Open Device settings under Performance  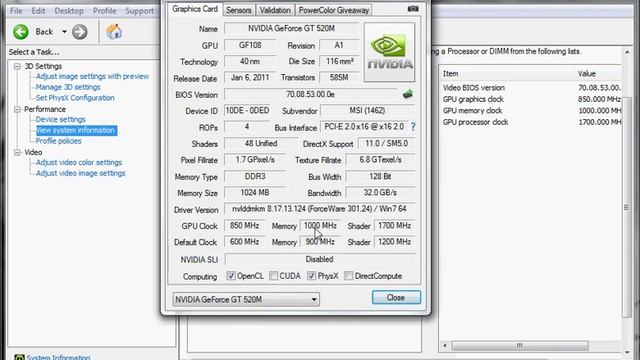[60, 120]
